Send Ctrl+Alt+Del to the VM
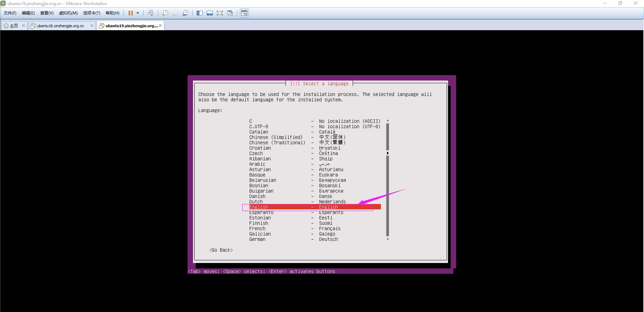The height and width of the screenshot is (312, 644). [151, 13]
